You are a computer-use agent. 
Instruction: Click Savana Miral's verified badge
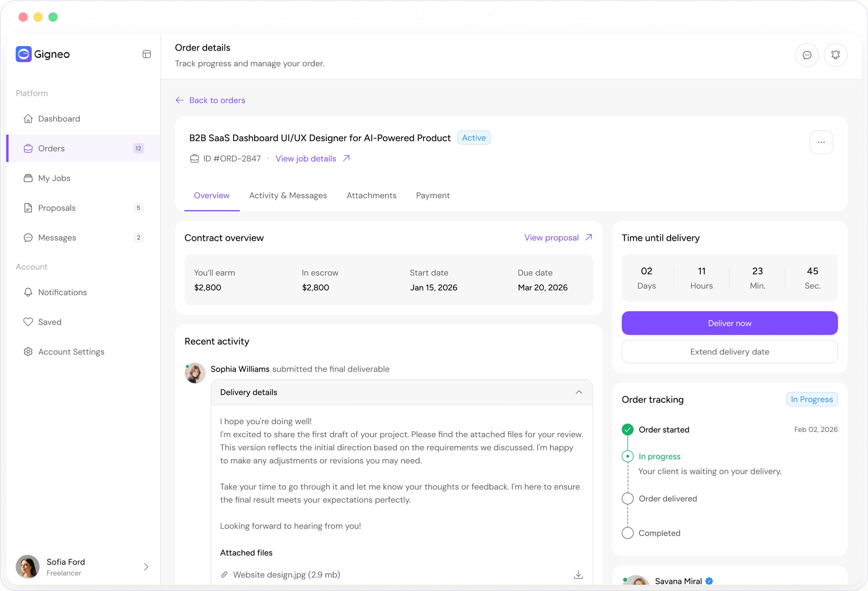coord(709,581)
